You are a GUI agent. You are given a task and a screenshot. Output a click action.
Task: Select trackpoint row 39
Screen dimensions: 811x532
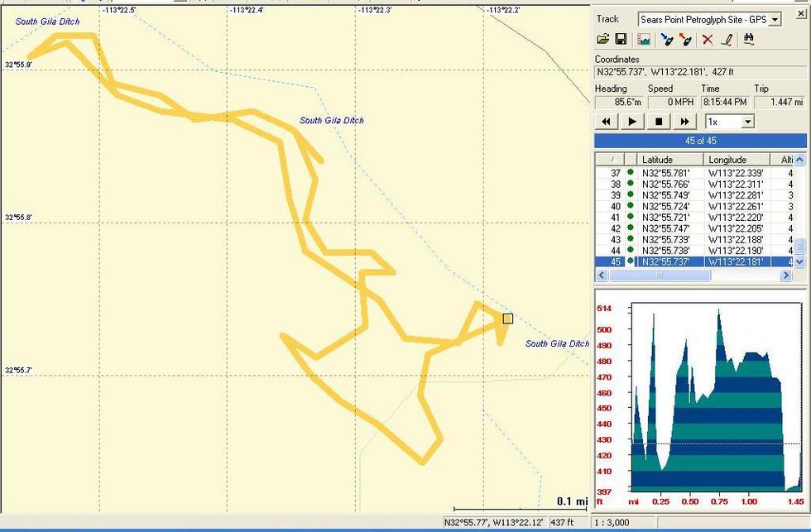point(694,195)
